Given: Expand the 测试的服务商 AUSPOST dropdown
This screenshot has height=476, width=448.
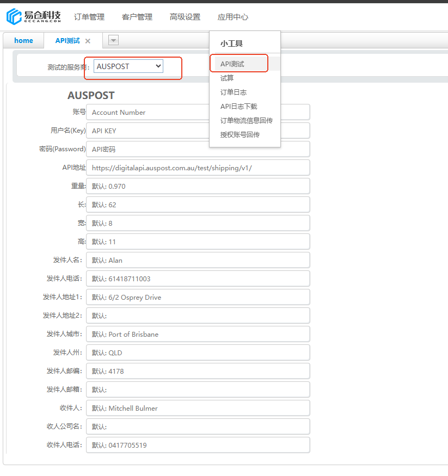Looking at the screenshot, I should [x=128, y=66].
